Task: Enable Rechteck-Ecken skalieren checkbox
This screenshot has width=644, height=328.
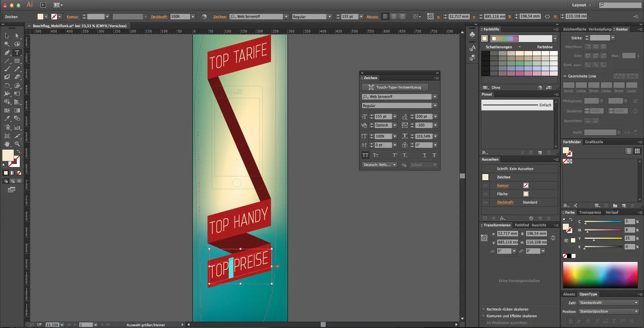Action: (483, 309)
